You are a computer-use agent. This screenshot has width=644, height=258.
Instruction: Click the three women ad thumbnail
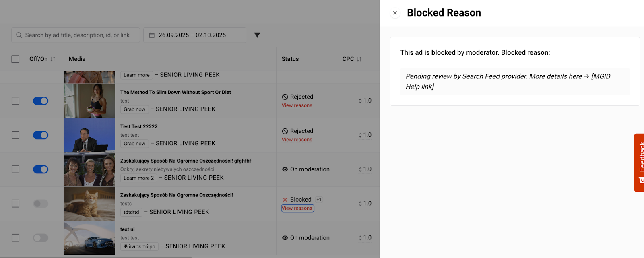[89, 169]
